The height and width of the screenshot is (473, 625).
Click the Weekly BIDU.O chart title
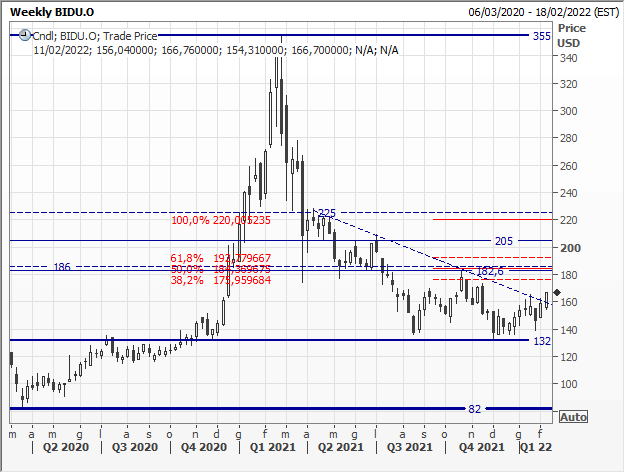pos(52,11)
